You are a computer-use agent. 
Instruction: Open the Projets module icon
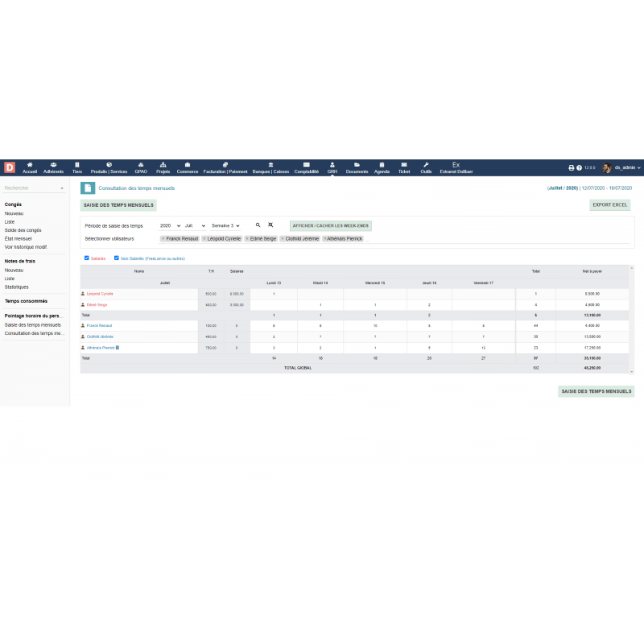[163, 164]
